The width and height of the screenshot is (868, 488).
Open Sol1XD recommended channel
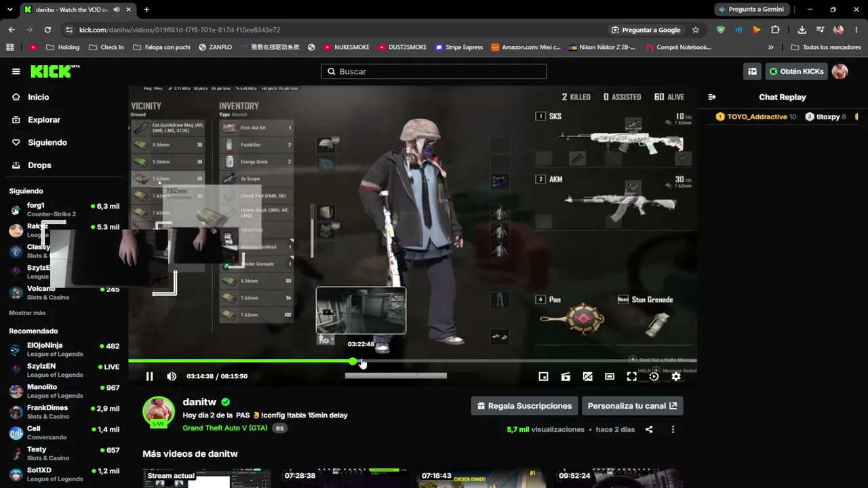point(64,474)
